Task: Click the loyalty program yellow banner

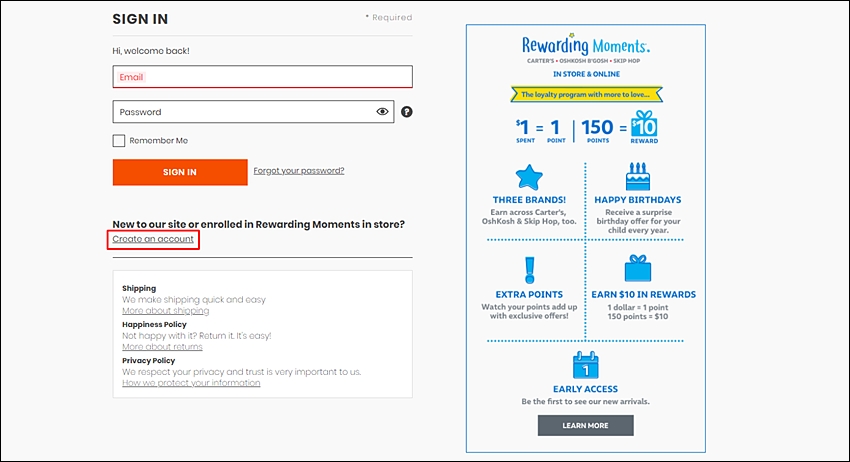Action: coord(586,94)
